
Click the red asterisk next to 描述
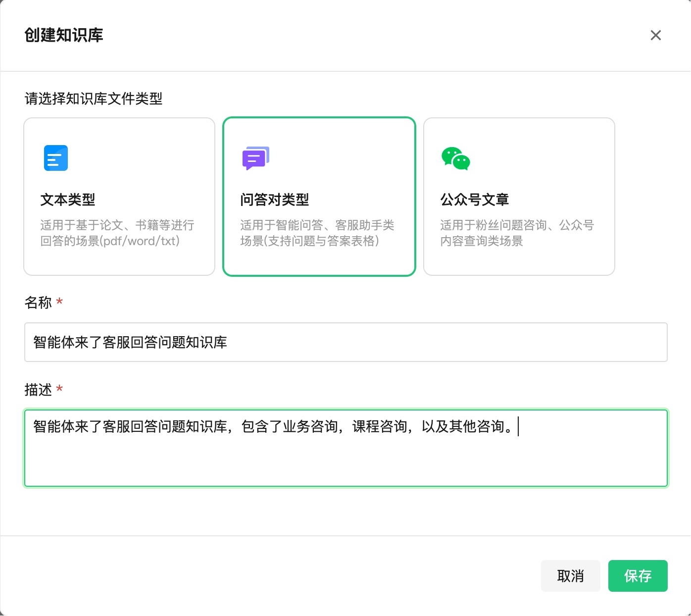tap(59, 390)
